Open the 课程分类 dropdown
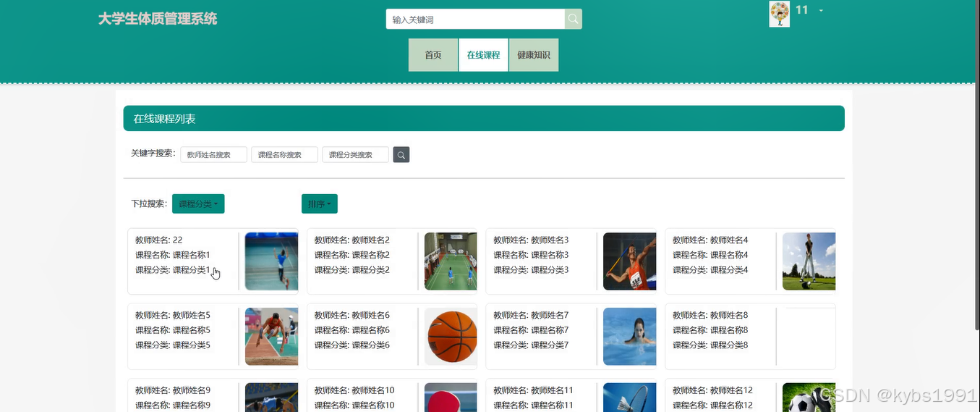The height and width of the screenshot is (412, 980). point(198,204)
